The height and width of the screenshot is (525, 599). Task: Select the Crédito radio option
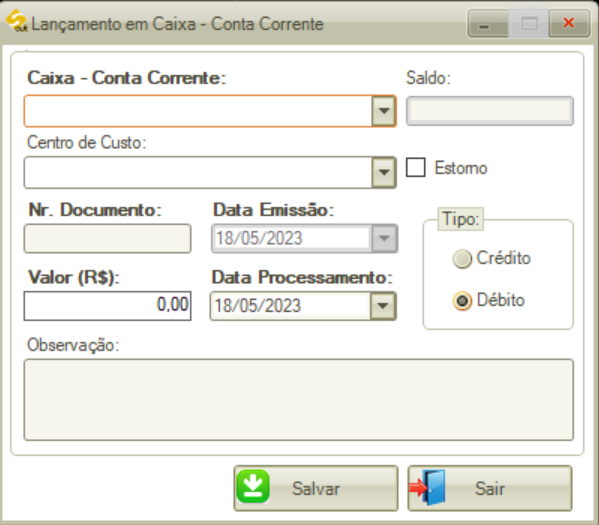click(462, 259)
